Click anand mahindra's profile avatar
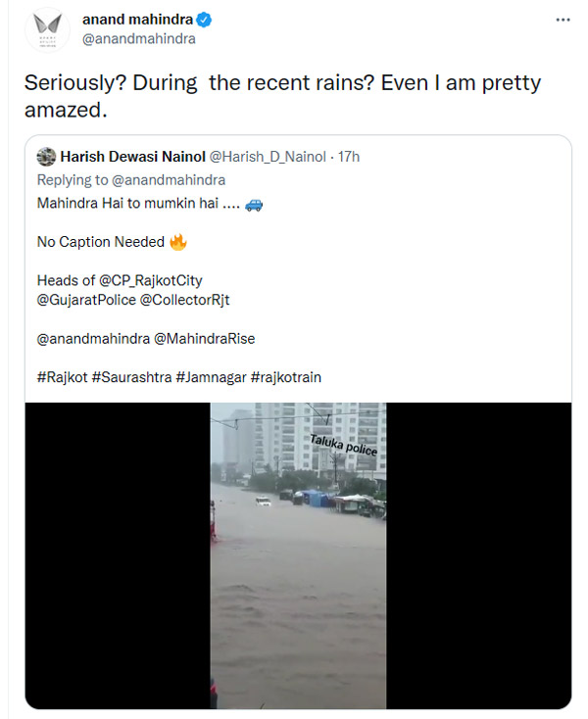 [45, 28]
